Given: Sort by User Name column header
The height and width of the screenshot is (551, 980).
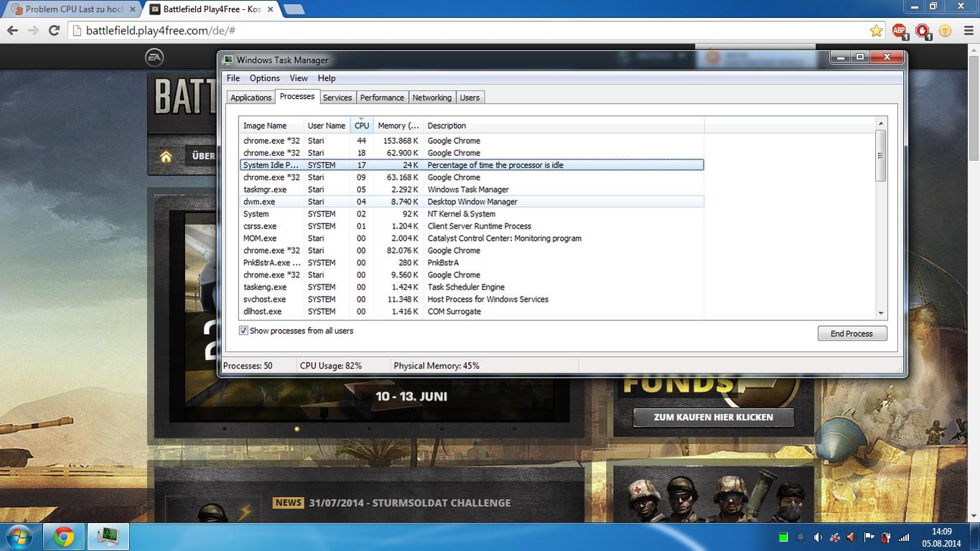Looking at the screenshot, I should [327, 125].
